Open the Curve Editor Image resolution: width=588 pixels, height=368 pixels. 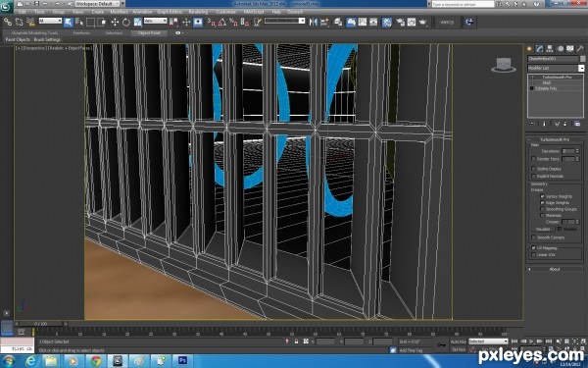[x=363, y=23]
